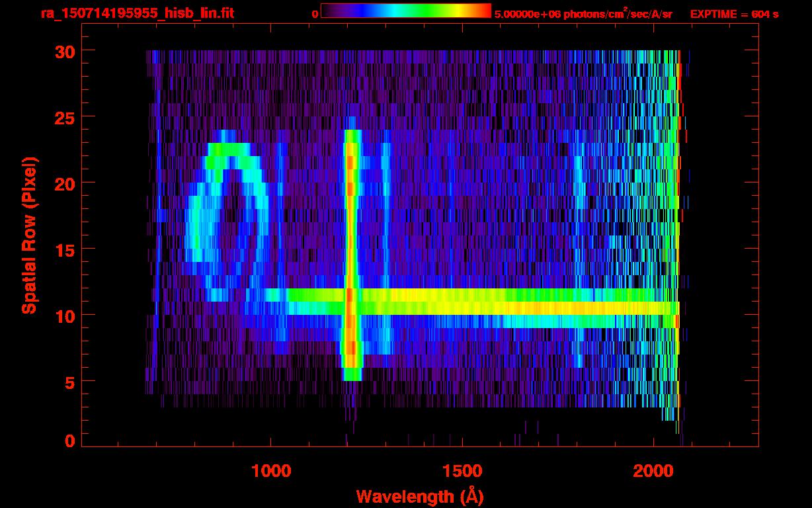Click the 2000 wavelength tick label

click(653, 471)
